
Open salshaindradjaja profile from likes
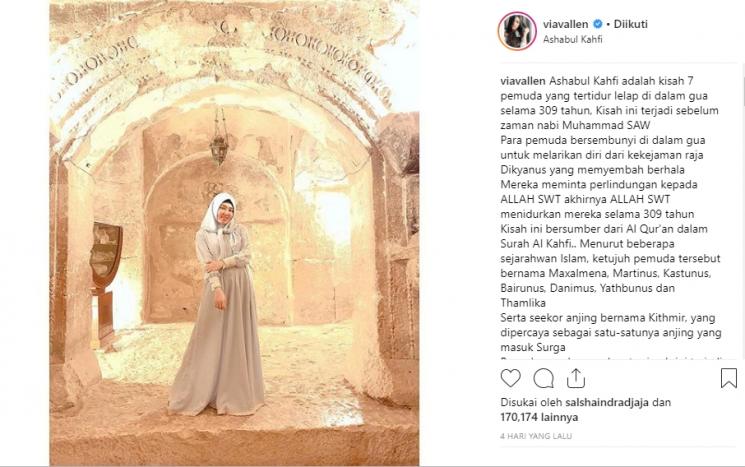click(x=607, y=402)
